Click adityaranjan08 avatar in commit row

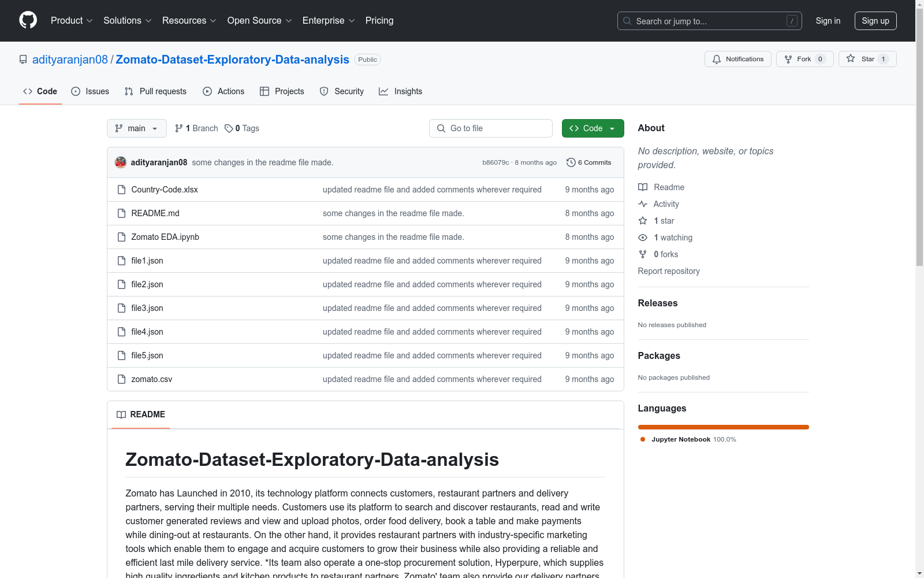pos(121,162)
